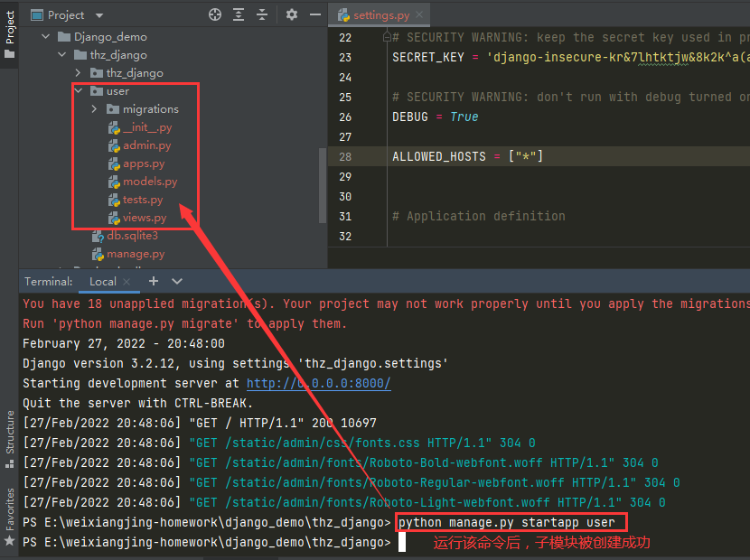
Task: Open tests.py in the user folder
Action: (143, 200)
